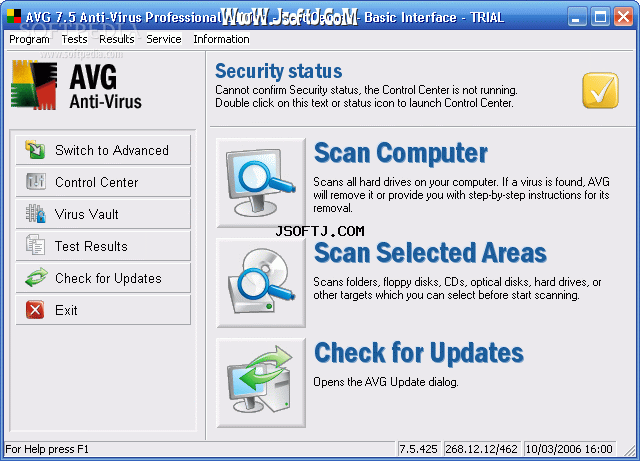Click the Security status heading
Image resolution: width=640 pixels, height=461 pixels.
click(278, 71)
